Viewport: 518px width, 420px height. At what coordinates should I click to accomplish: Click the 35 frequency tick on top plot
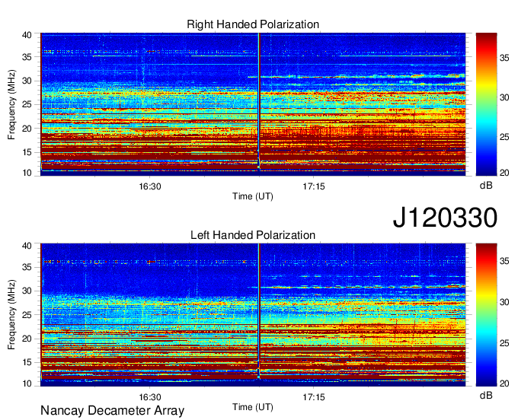(27, 57)
